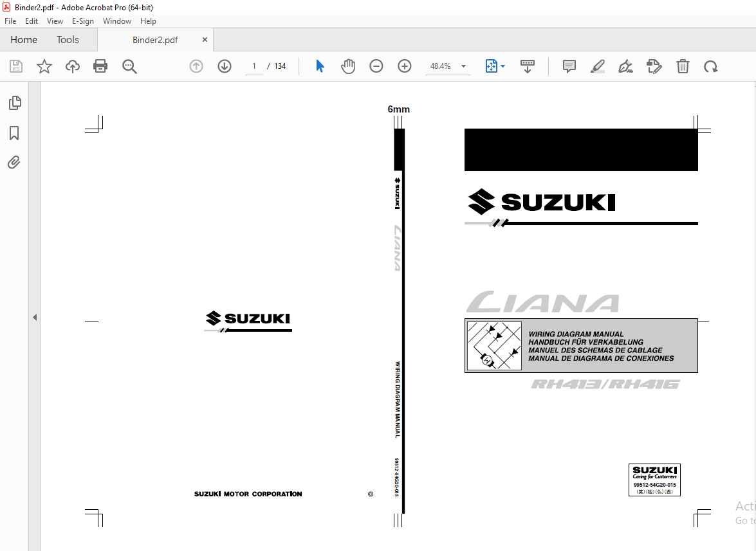Select the arrow Selection tool
Screen dimensions: 756x551
tap(320, 66)
